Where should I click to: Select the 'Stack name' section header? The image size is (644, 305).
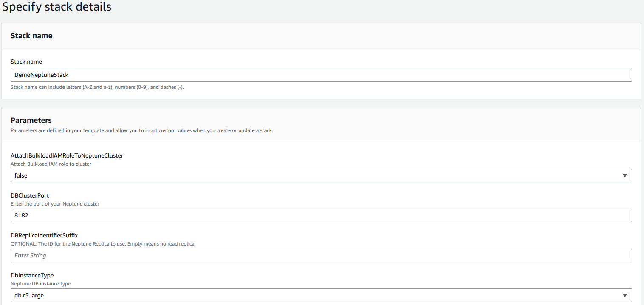point(31,36)
